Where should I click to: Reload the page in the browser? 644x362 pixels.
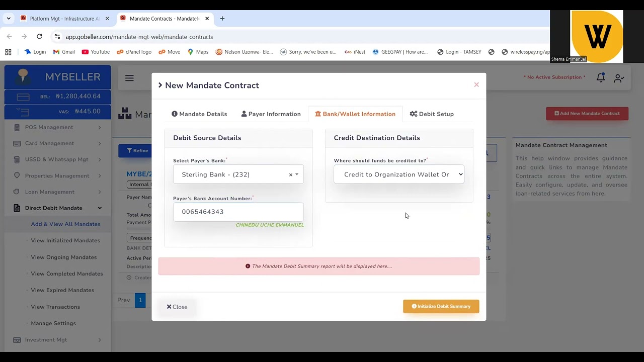tap(39, 37)
